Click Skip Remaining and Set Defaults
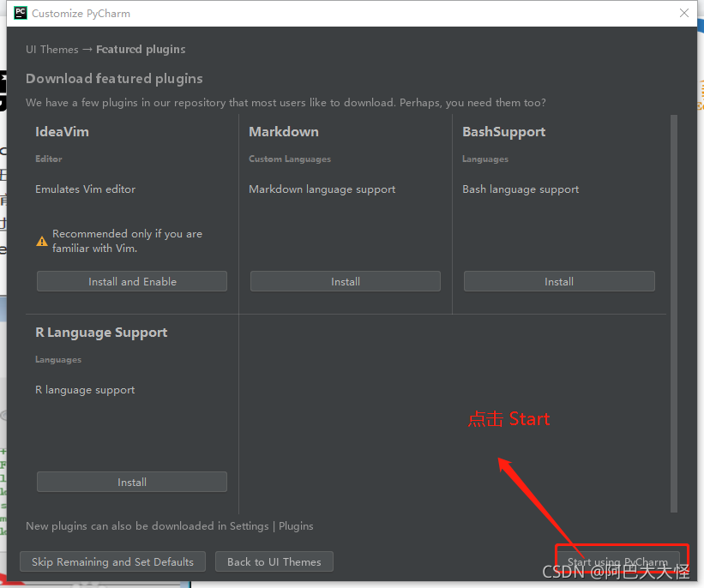The image size is (704, 588). [x=112, y=561]
